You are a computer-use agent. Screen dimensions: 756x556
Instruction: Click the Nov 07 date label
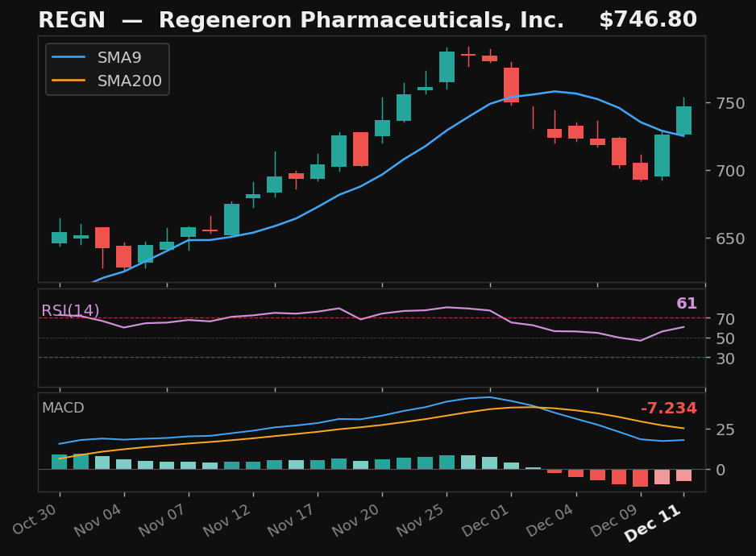164,521
